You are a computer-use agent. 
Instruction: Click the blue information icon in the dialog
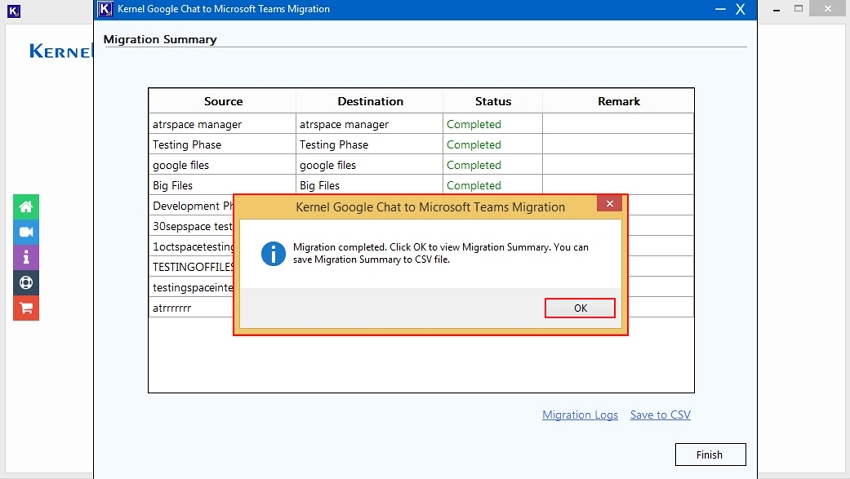[273, 254]
